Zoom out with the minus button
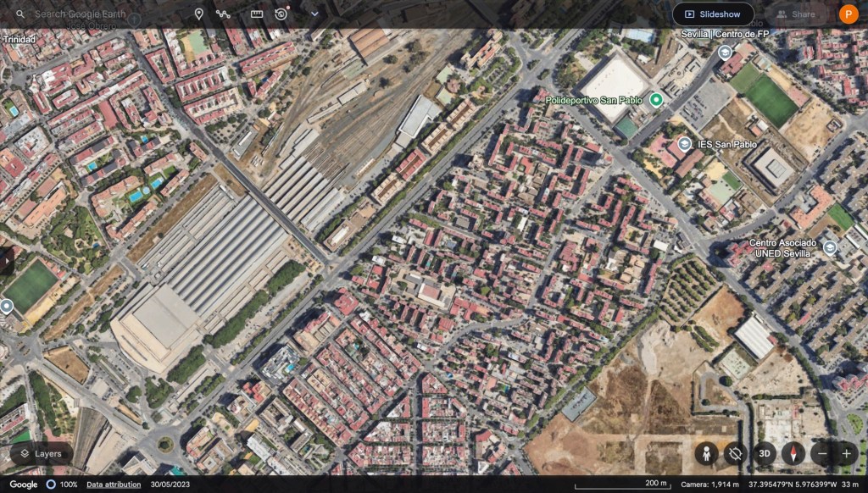 point(822,454)
